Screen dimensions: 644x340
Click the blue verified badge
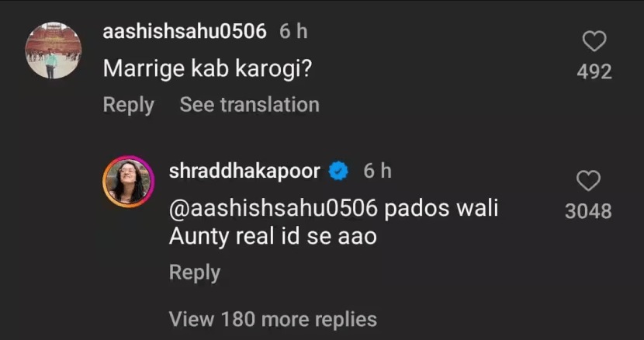tap(338, 171)
